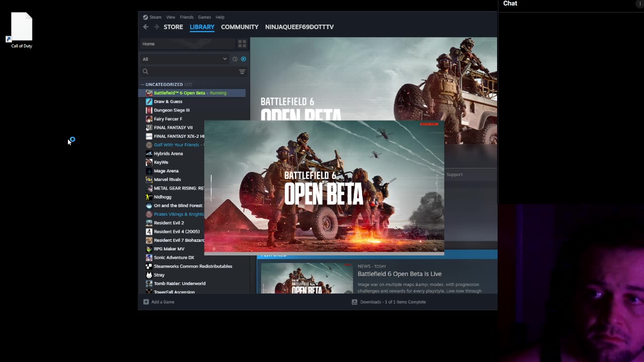Open the Help menu
The height and width of the screenshot is (362, 644).
pyautogui.click(x=220, y=17)
